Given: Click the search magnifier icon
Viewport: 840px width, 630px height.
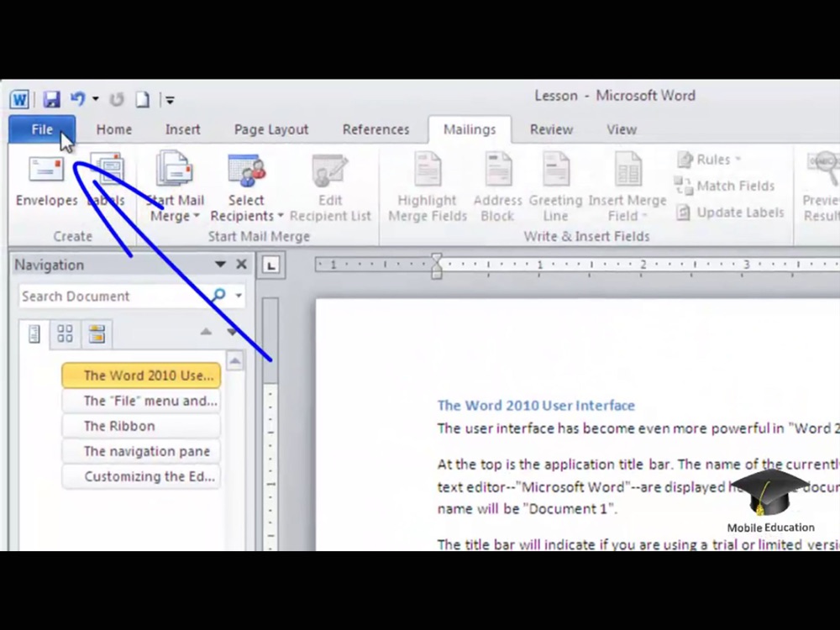Looking at the screenshot, I should (218, 295).
